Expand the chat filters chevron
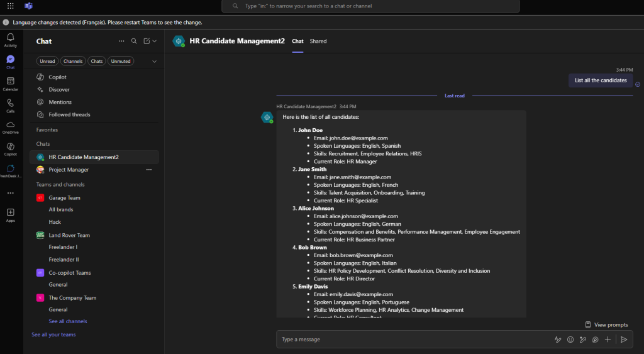 pyautogui.click(x=154, y=61)
